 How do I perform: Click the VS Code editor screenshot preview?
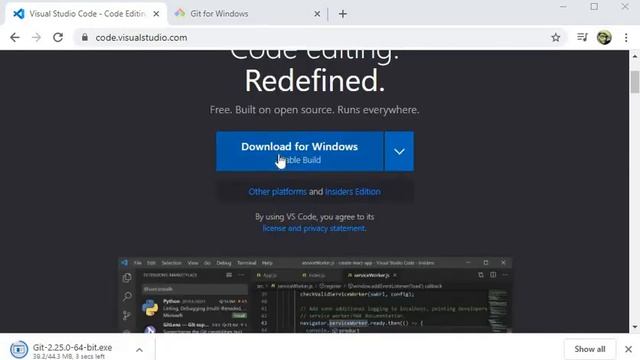coord(315,295)
